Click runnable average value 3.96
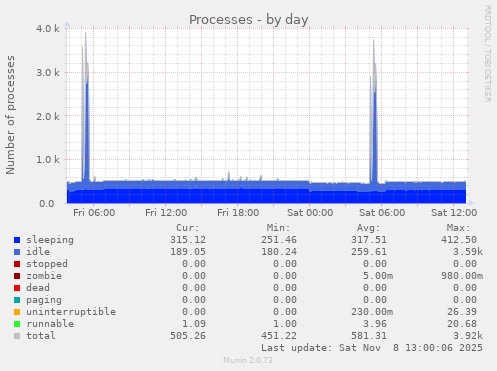 (375, 324)
